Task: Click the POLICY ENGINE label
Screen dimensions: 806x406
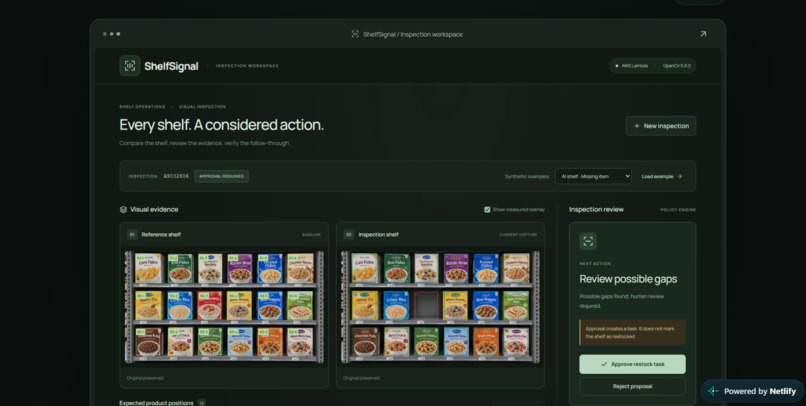Action: [x=678, y=210]
